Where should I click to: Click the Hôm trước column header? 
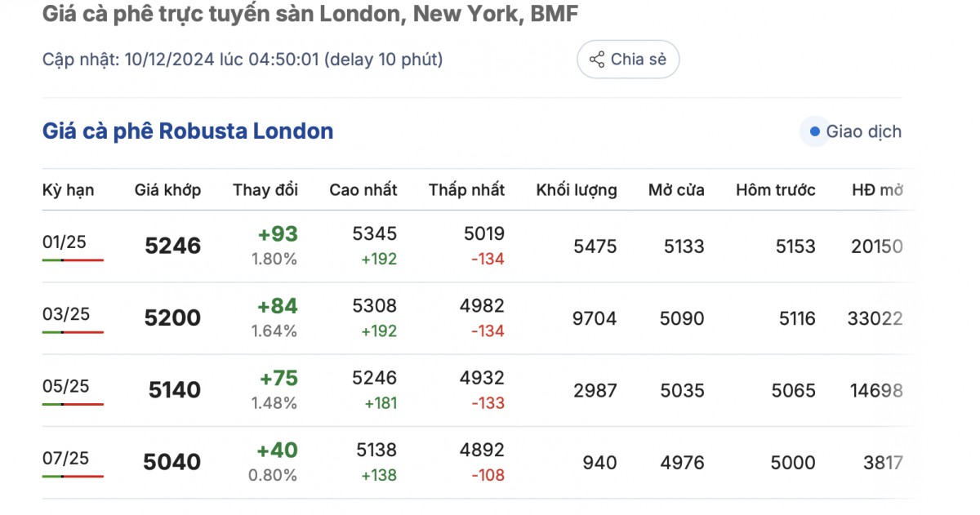pyautogui.click(x=776, y=190)
